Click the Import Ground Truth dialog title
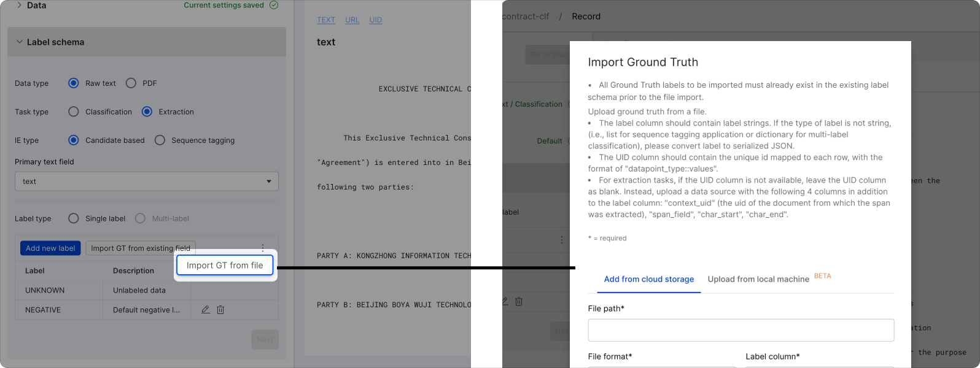The width and height of the screenshot is (980, 368). coord(643,62)
